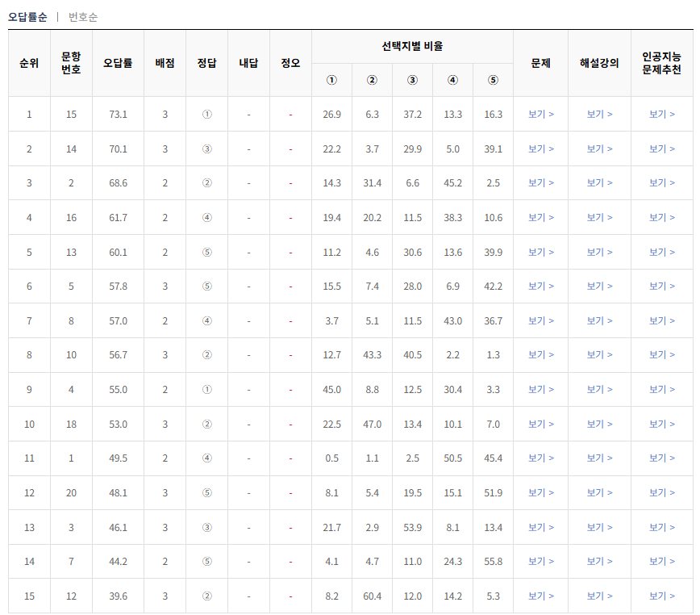Open 해설강의 보기 for question 13
Image resolution: width=700 pixels, height=615 pixels.
pos(599,252)
